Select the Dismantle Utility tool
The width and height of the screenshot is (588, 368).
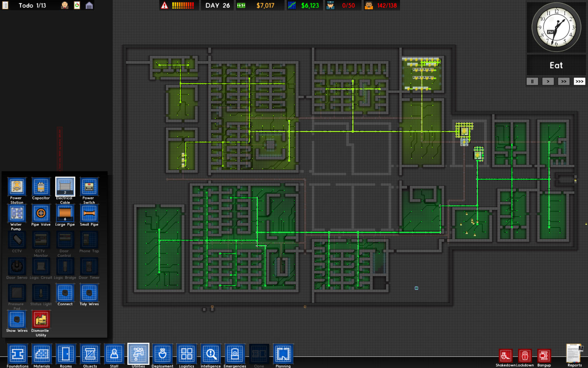(x=41, y=319)
